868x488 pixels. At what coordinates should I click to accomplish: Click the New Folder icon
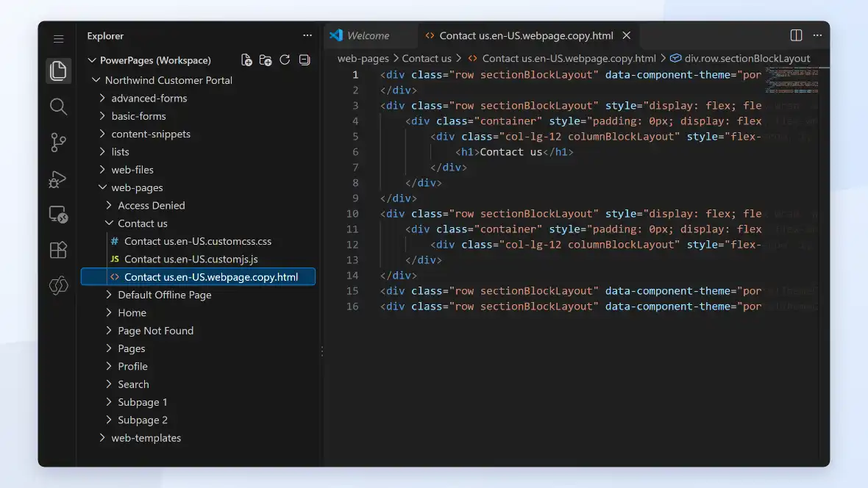[266, 60]
